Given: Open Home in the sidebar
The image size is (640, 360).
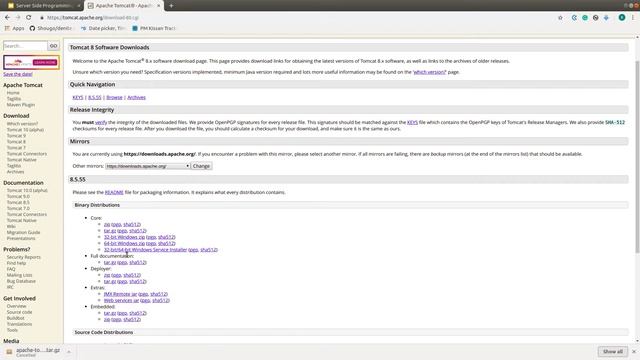Looking at the screenshot, I should 13,93.
